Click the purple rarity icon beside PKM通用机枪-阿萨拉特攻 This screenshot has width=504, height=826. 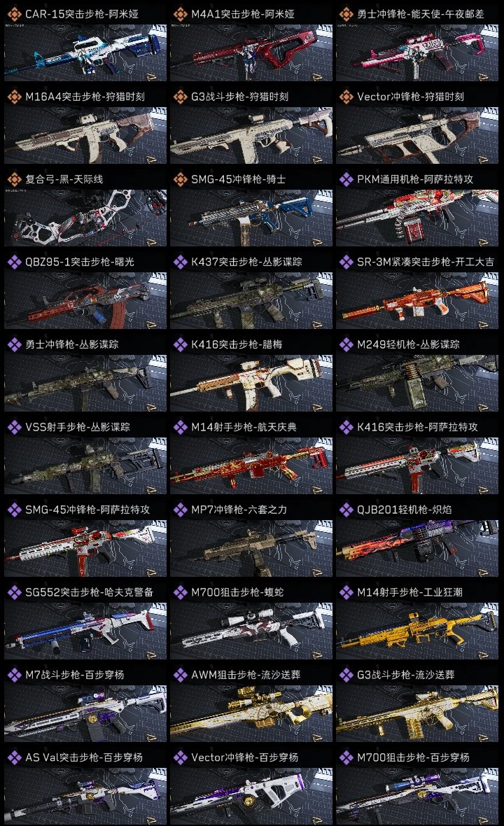(x=346, y=179)
